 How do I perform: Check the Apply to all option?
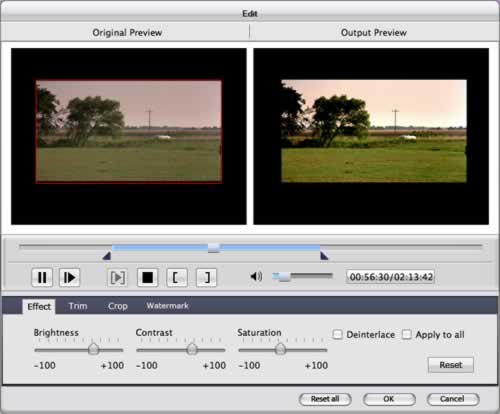(x=406, y=334)
